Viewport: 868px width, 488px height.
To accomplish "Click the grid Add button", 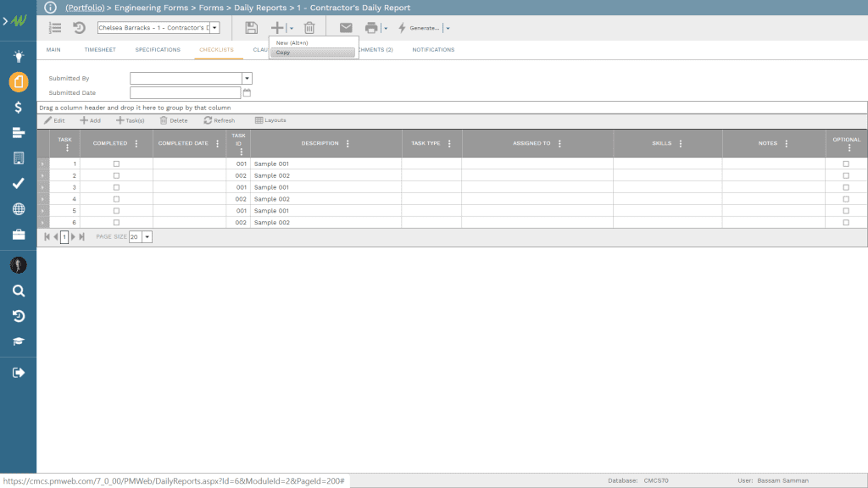I will tap(90, 120).
